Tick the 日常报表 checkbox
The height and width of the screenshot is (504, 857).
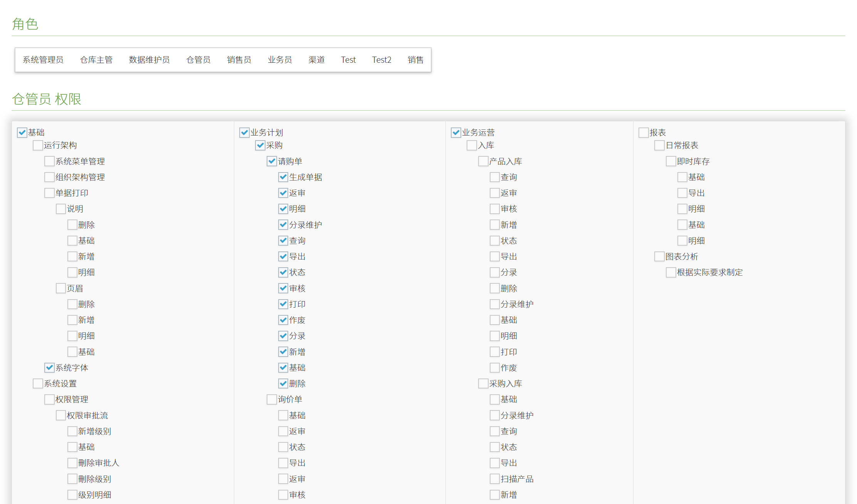click(x=660, y=145)
